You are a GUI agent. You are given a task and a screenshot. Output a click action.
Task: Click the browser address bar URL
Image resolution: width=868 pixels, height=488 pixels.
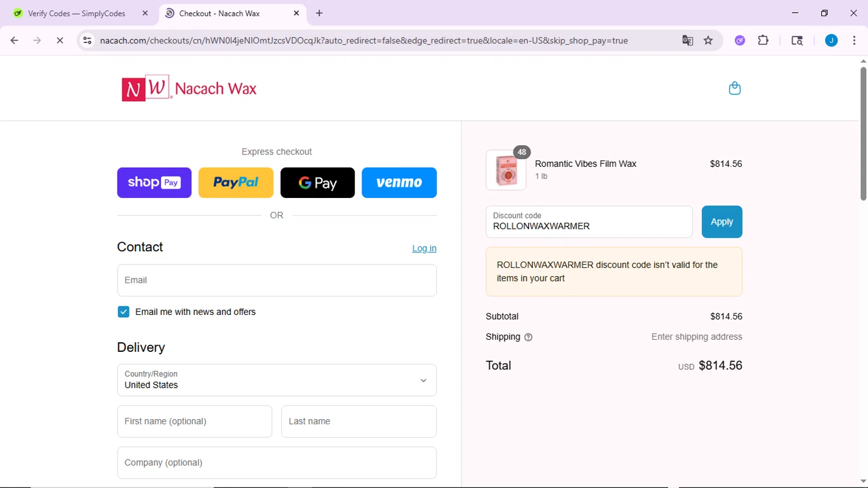pyautogui.click(x=364, y=41)
